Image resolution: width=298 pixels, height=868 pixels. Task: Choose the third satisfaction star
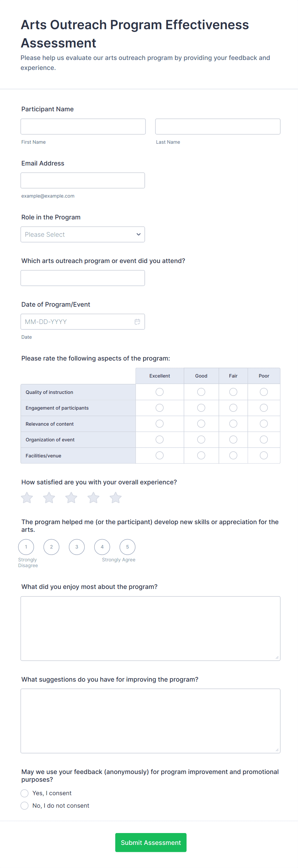click(x=71, y=498)
